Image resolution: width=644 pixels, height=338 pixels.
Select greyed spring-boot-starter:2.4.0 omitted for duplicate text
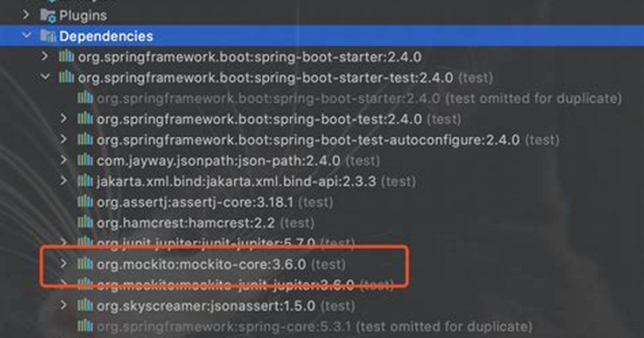[359, 98]
